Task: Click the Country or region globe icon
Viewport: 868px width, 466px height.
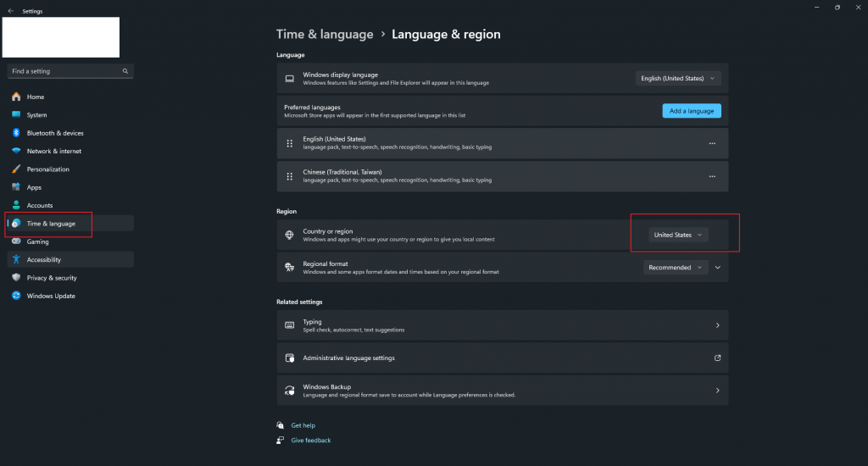Action: point(290,236)
